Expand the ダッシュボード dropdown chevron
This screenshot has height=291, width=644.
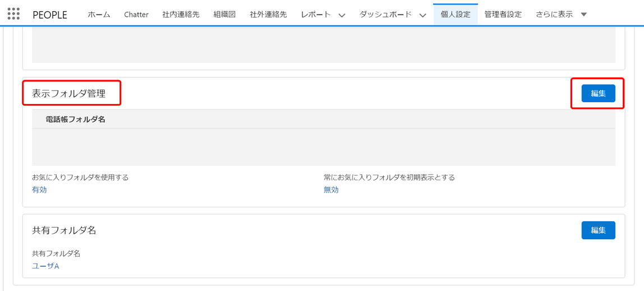click(422, 15)
